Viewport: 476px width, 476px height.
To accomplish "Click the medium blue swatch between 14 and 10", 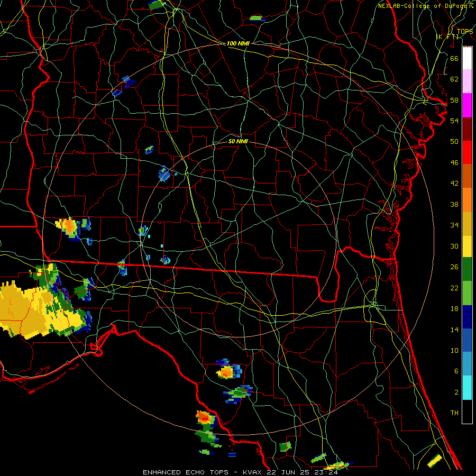I will click(x=467, y=340).
